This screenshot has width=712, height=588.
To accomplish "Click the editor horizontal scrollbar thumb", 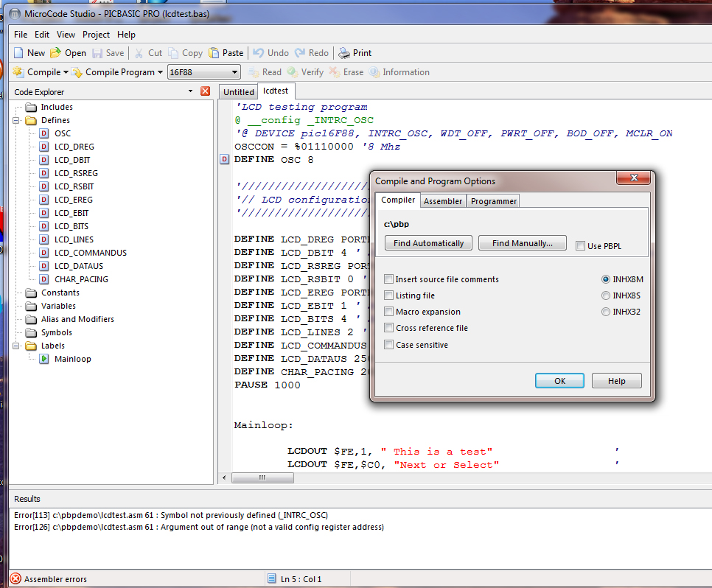I will (262, 477).
